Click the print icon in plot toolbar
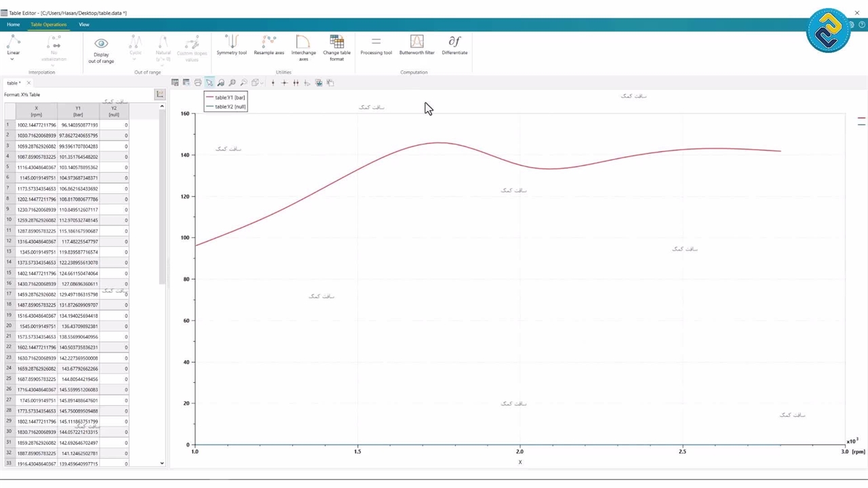The width and height of the screenshot is (868, 488). [197, 83]
